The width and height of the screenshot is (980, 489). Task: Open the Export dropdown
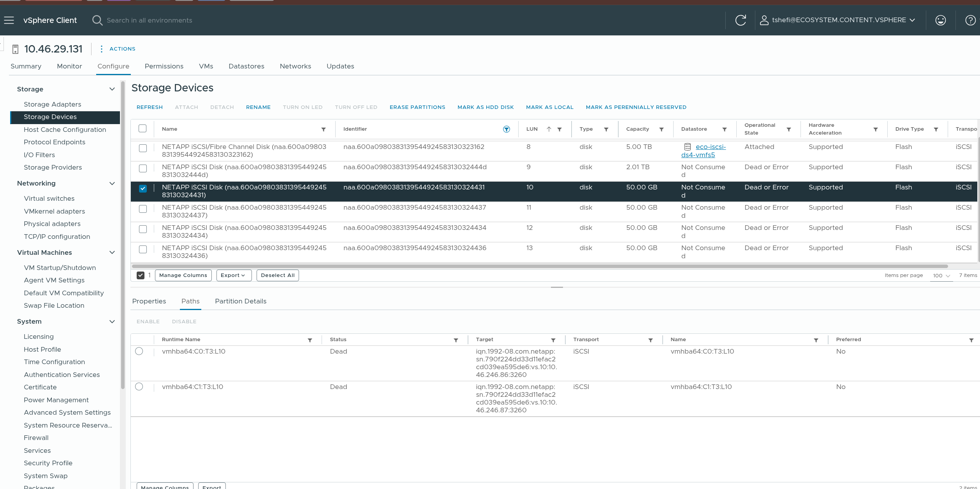[x=234, y=275]
